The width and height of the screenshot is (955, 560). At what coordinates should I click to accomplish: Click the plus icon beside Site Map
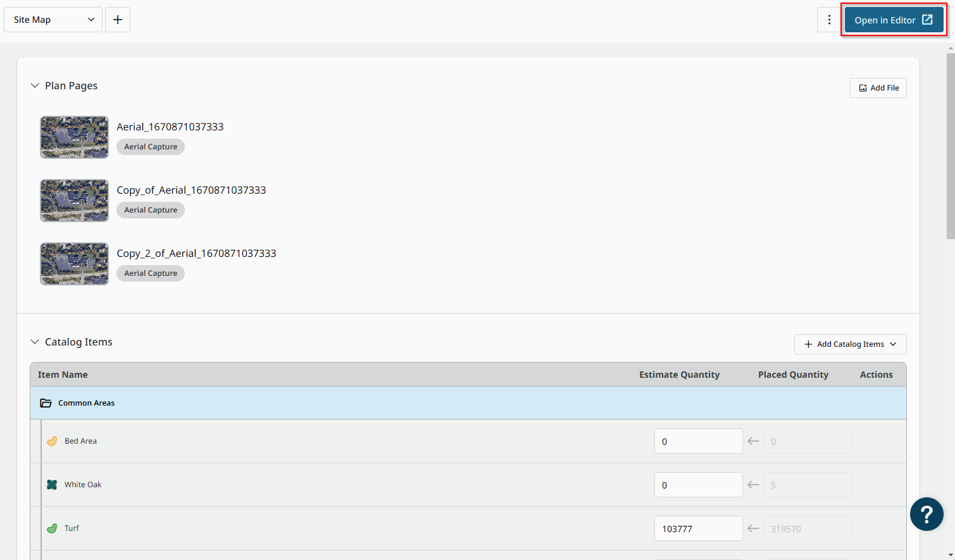(x=118, y=20)
